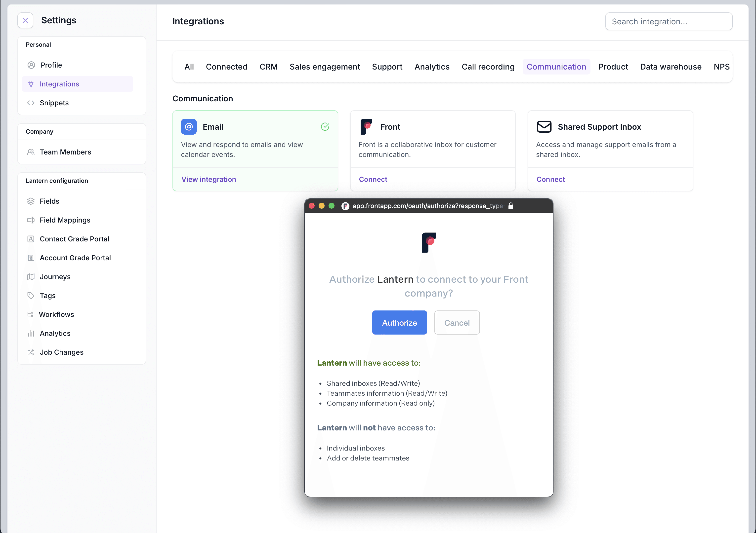
Task: Open Snippets in Personal section
Action: click(78, 103)
